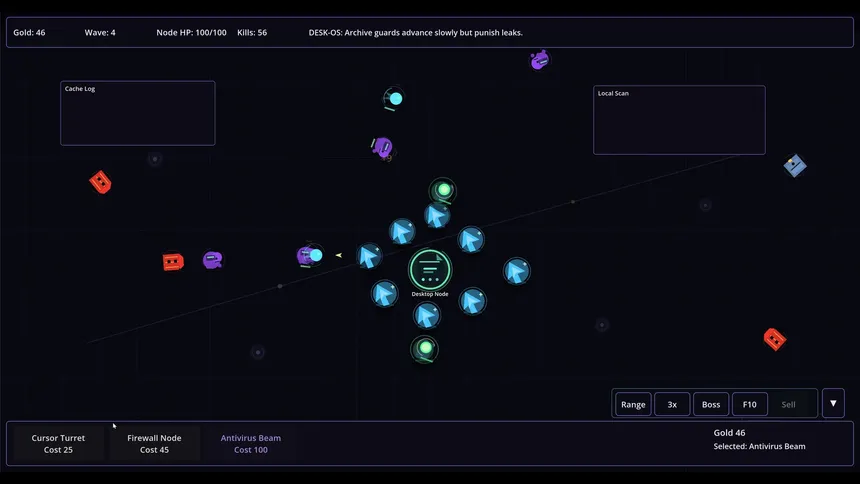Collapse the control bar with the down arrow
Image resolution: width=860 pixels, height=484 pixels.
(833, 403)
